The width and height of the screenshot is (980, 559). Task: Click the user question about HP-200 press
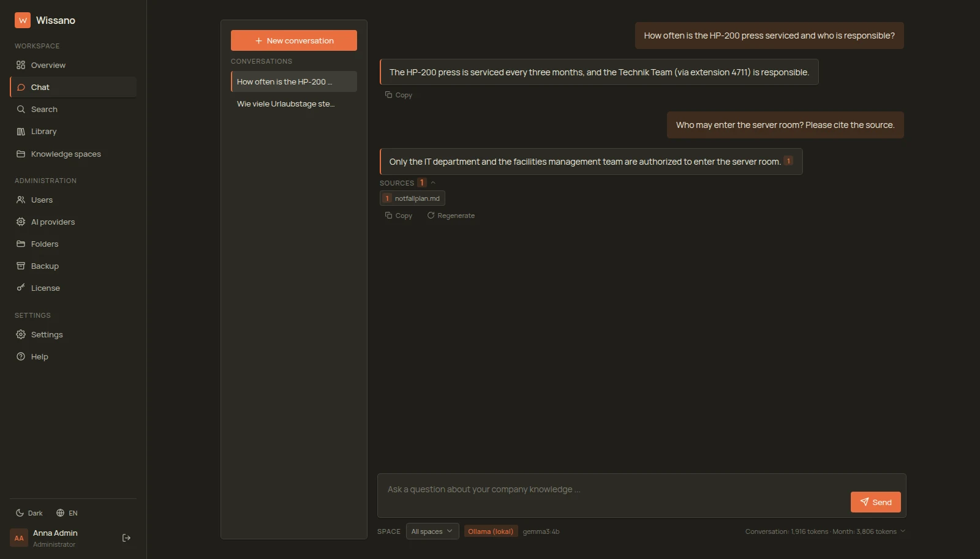pos(769,36)
